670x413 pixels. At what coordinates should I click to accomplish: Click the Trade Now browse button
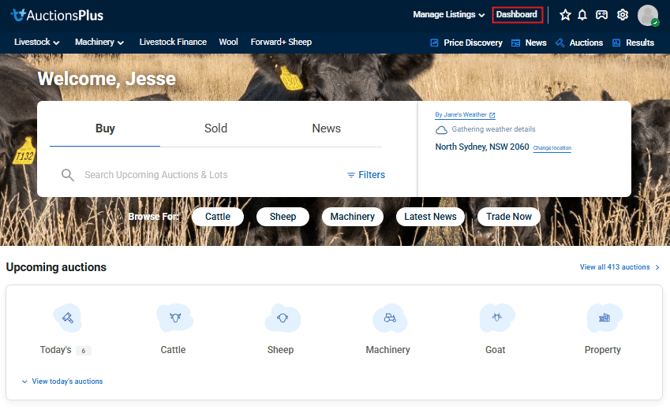pos(509,216)
